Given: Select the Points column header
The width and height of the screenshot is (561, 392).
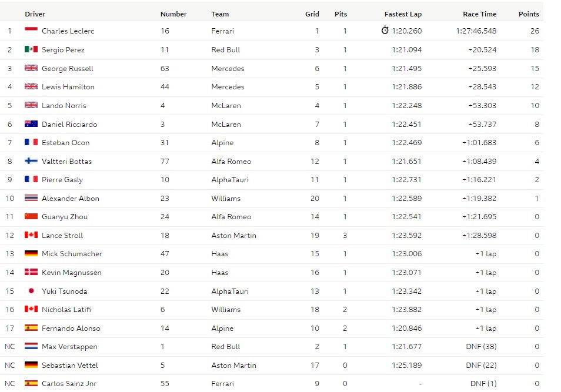Looking at the screenshot, I should pyautogui.click(x=529, y=14).
